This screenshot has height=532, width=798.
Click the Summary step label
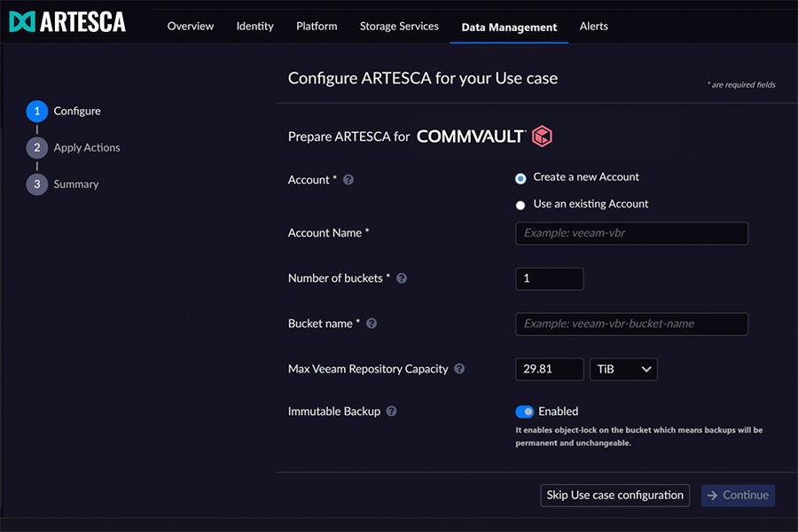pos(76,184)
